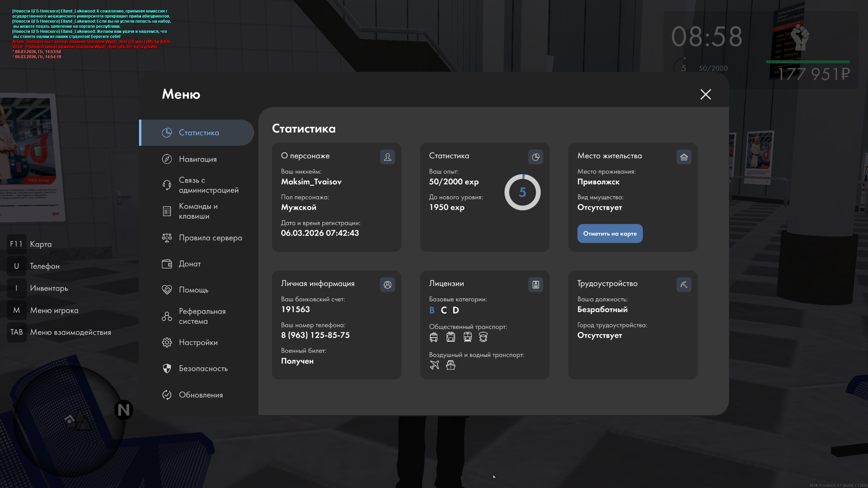
Task: Click the ID card icon in Лицензии card
Action: [535, 285]
